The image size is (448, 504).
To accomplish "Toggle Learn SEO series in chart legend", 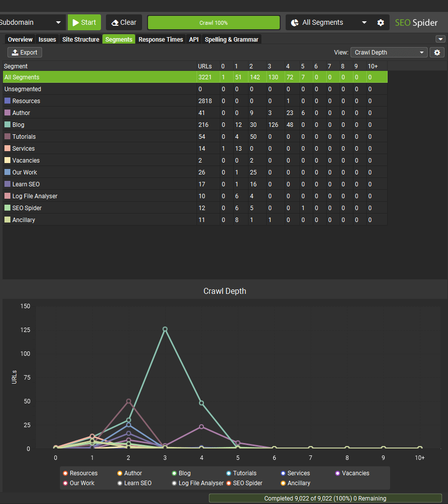I will point(135,483).
